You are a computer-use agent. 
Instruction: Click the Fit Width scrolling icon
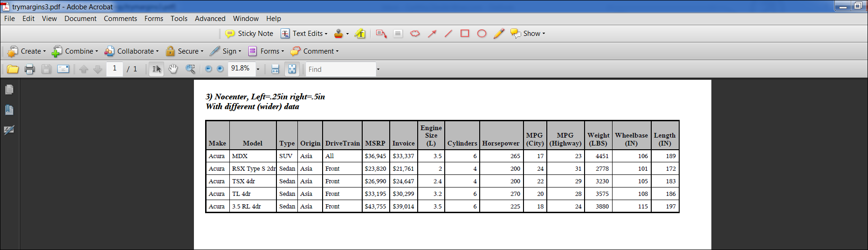tap(275, 69)
